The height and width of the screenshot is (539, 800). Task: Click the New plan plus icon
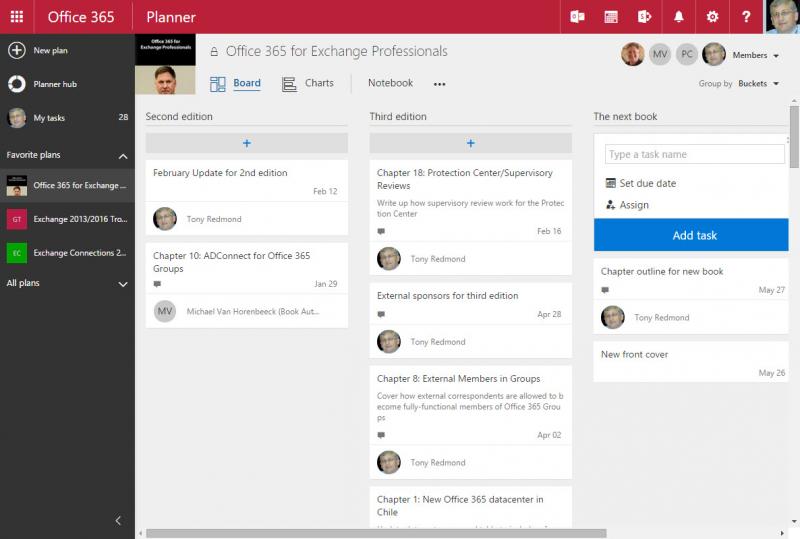point(17,50)
